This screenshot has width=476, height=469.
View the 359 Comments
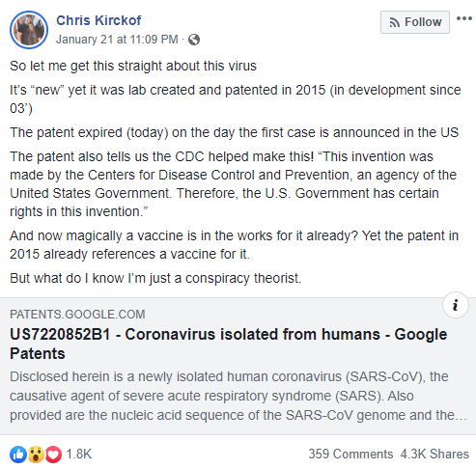coord(350,454)
